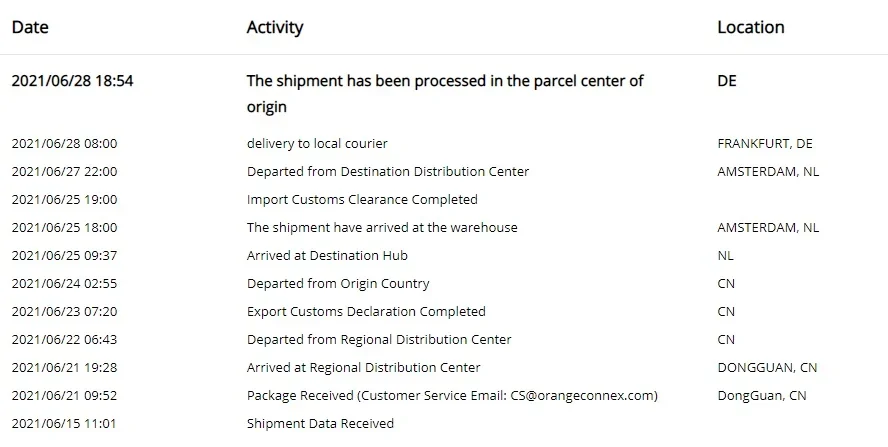888x447 pixels.
Task: Select Import Customs Clearance Completed row
Action: click(362, 199)
